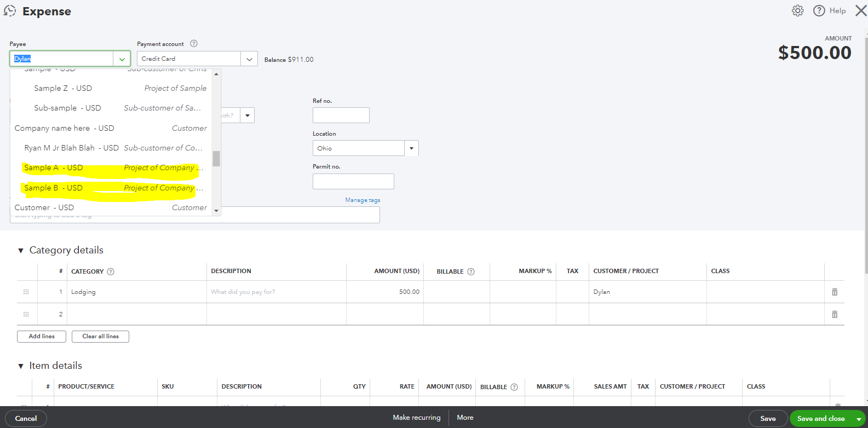The image size is (868, 428).
Task: Click trash icon for category line 2
Action: (x=834, y=315)
